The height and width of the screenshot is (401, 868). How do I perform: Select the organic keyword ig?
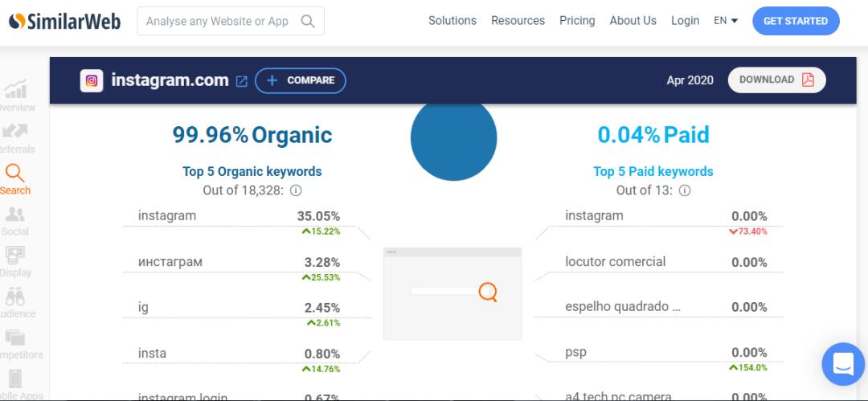point(143,308)
